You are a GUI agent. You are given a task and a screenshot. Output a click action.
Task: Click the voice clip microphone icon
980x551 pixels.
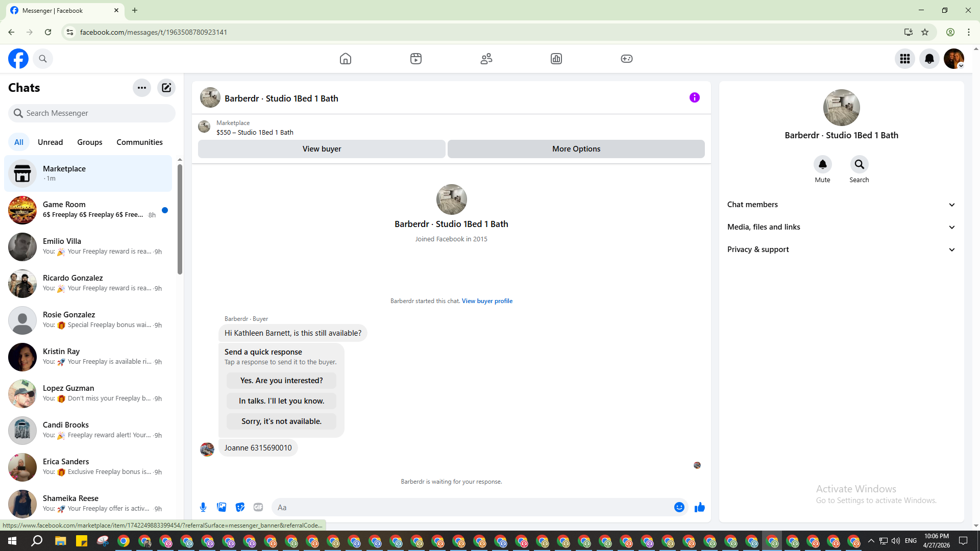[203, 507]
